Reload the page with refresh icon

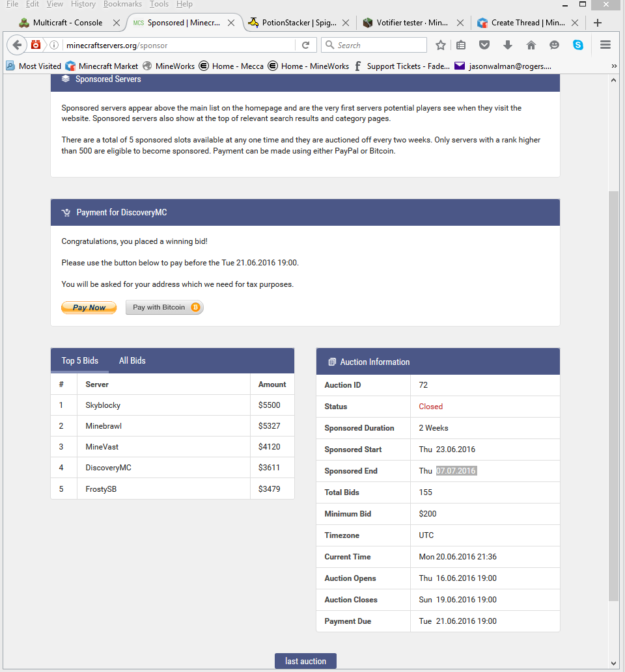[x=306, y=45]
